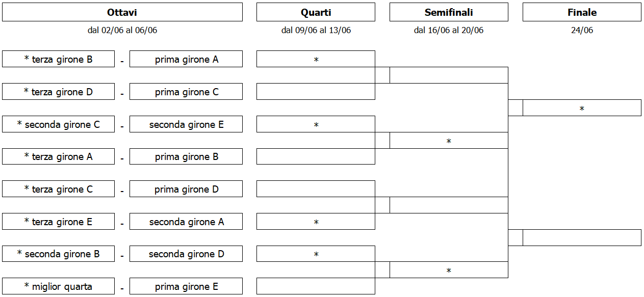Click the 'terza girone D' box

58,92
